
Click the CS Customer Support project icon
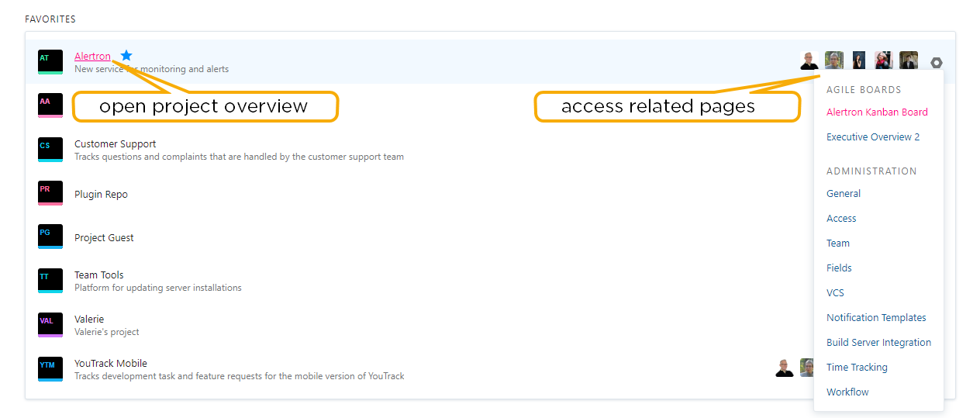(50, 150)
